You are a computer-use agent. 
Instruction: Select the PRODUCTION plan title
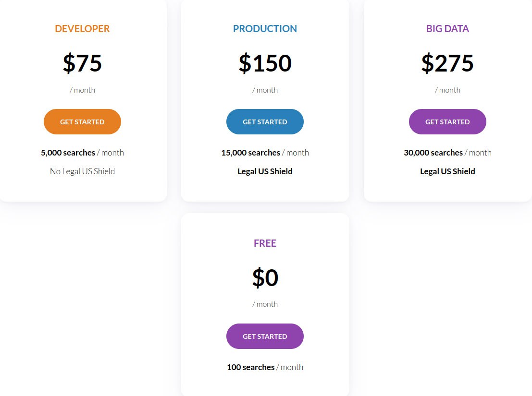[265, 29]
